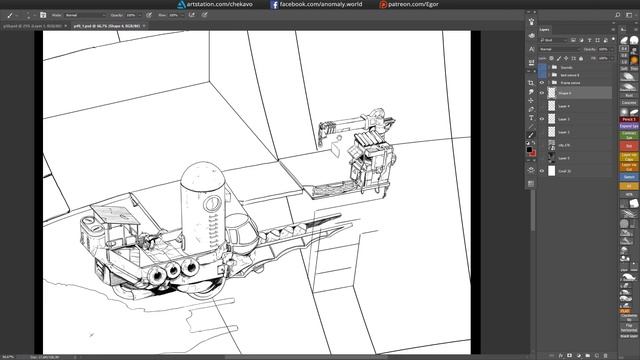
Task: Click the fx add layer style icon
Action: (x=561, y=356)
